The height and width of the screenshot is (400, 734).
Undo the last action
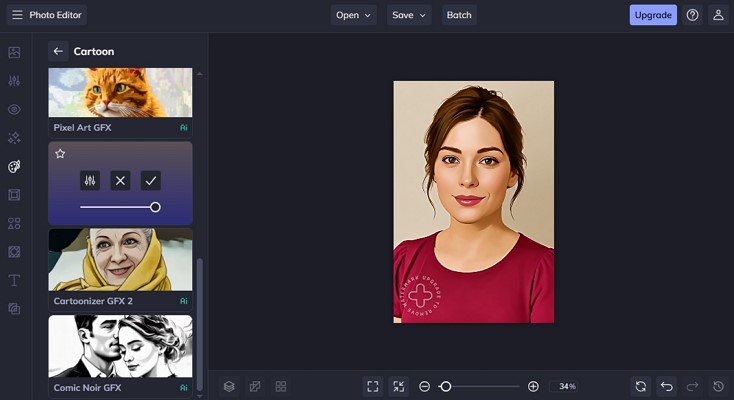[x=667, y=386]
